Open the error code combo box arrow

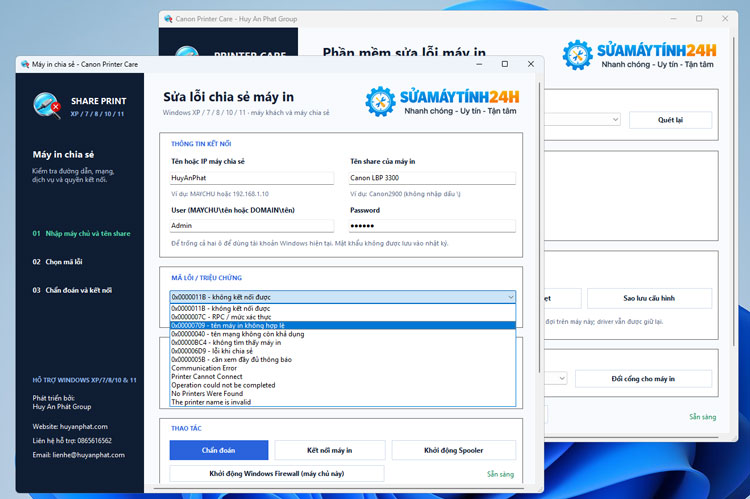(x=510, y=297)
